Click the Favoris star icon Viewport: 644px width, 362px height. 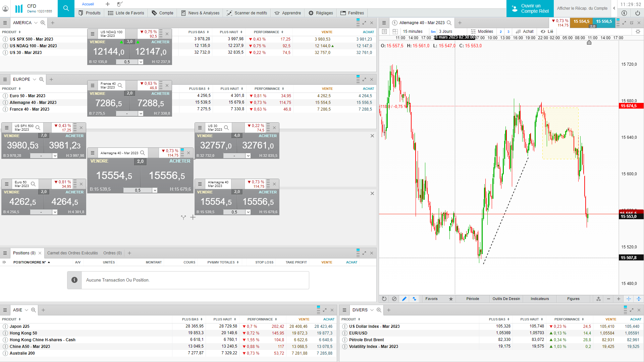point(451,299)
